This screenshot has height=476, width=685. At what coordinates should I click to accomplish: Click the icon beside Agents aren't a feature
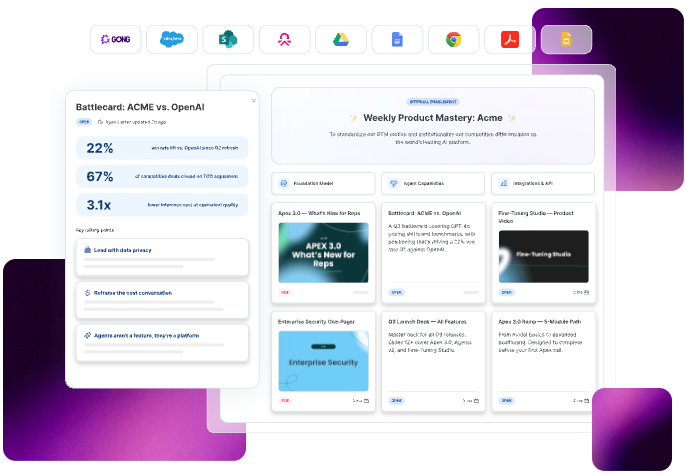[x=87, y=335]
